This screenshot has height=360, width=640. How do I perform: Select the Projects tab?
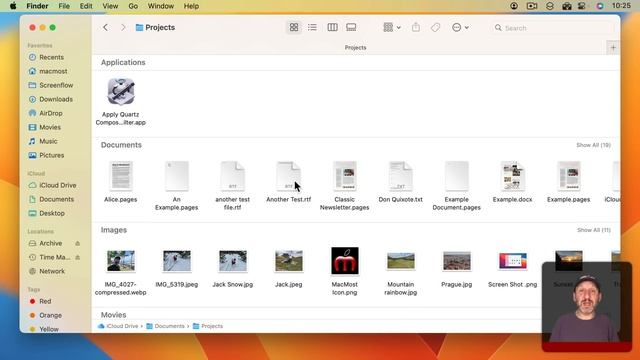355,48
